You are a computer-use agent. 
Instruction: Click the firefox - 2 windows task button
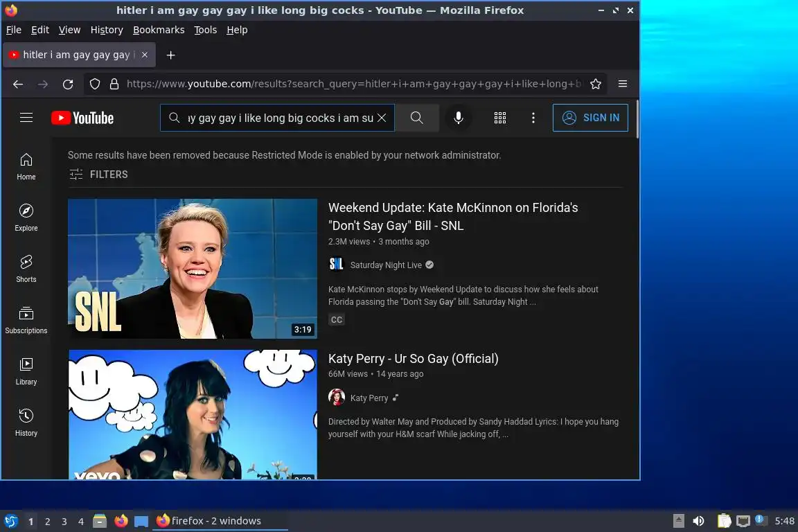(x=220, y=521)
